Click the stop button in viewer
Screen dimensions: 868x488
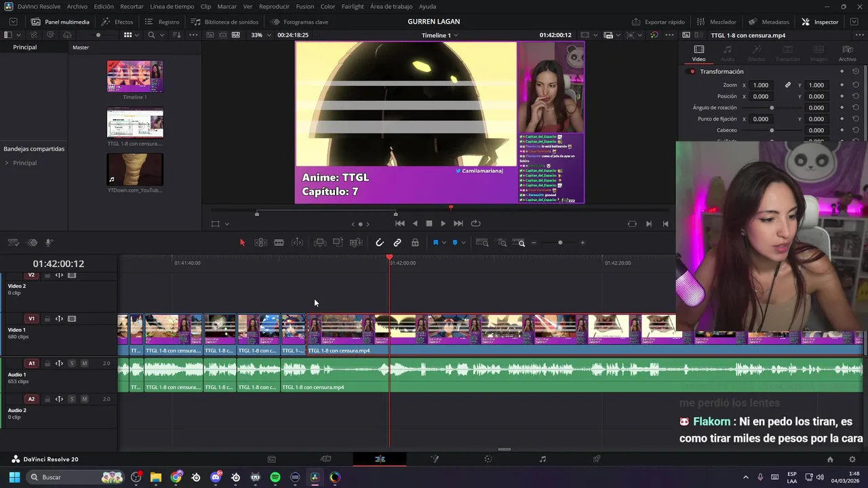[x=429, y=224]
